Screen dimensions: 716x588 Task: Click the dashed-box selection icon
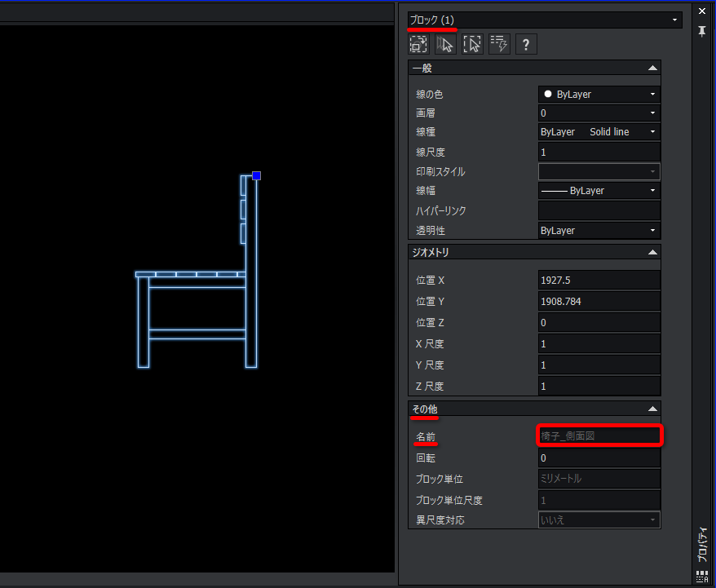pyautogui.click(x=472, y=45)
